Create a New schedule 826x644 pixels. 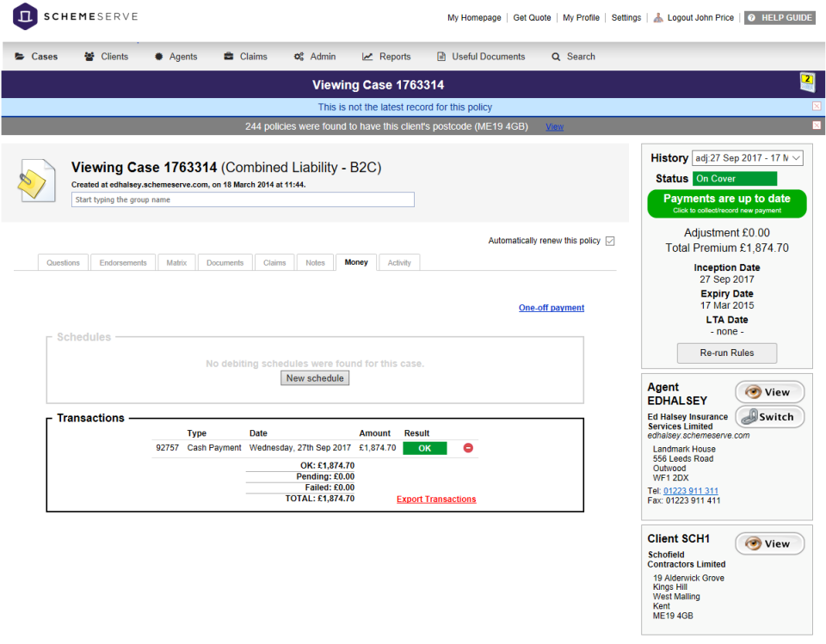point(315,377)
